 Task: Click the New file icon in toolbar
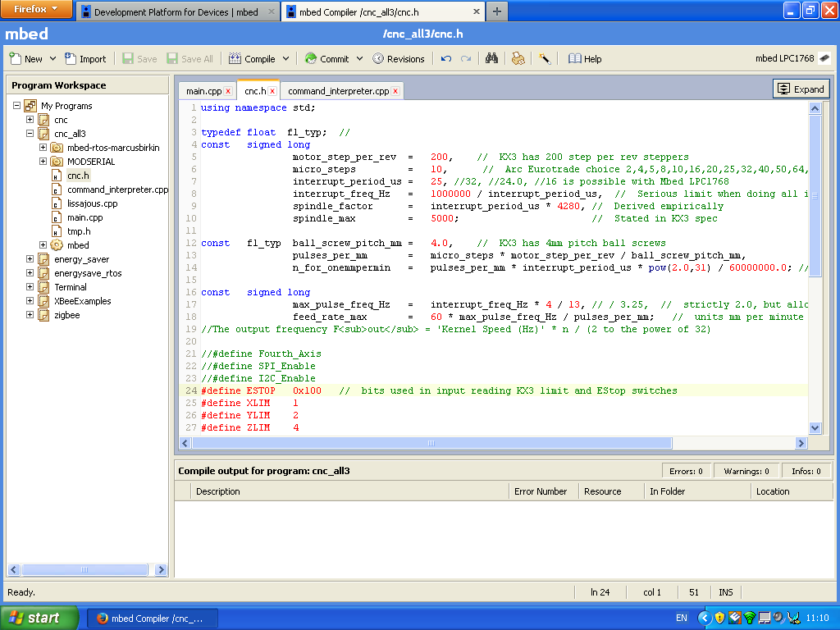tap(16, 58)
